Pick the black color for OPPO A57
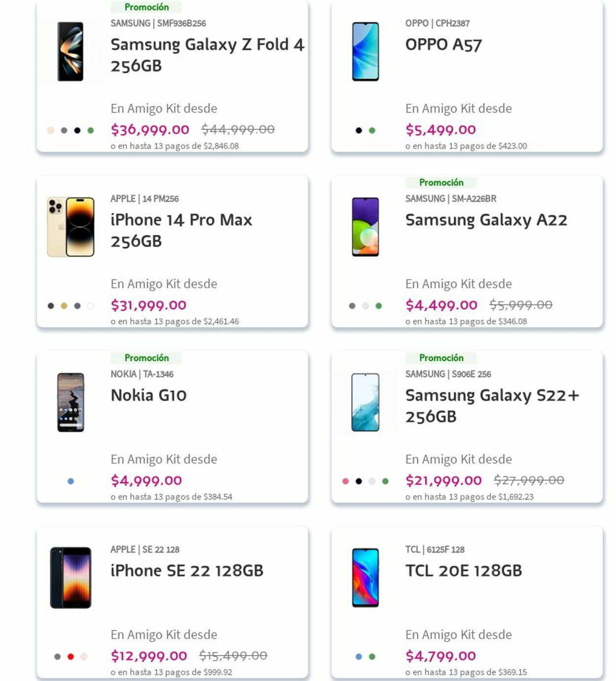The width and height of the screenshot is (616, 681). click(x=359, y=131)
